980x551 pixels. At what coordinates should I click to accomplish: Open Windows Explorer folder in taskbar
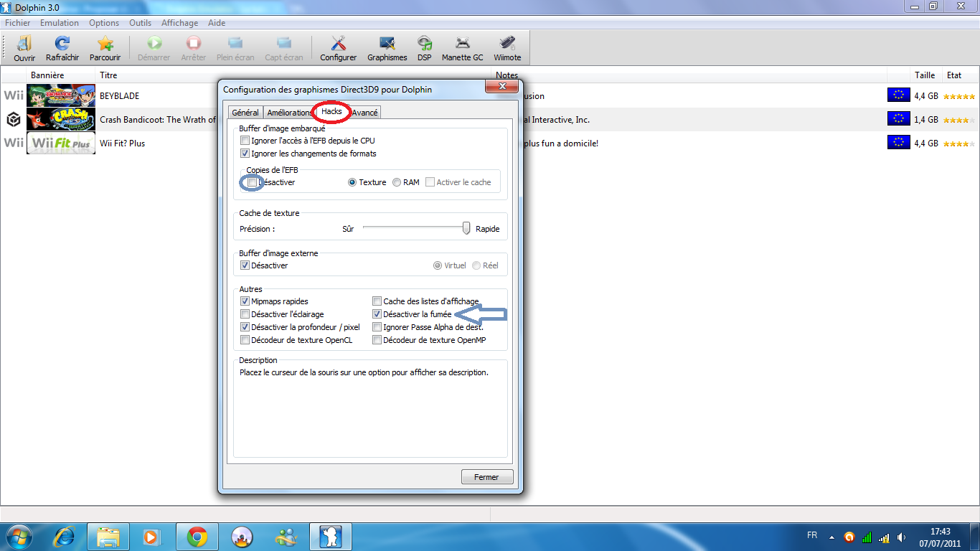pyautogui.click(x=108, y=536)
